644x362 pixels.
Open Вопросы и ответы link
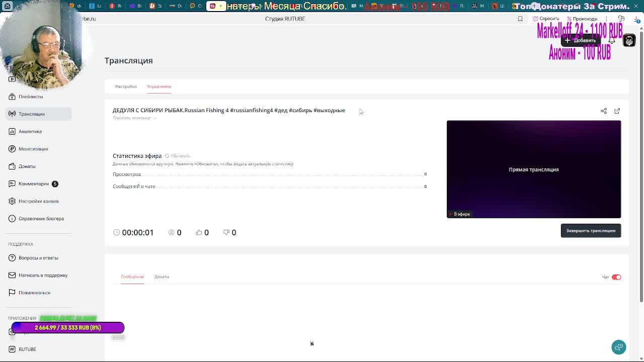(x=38, y=258)
